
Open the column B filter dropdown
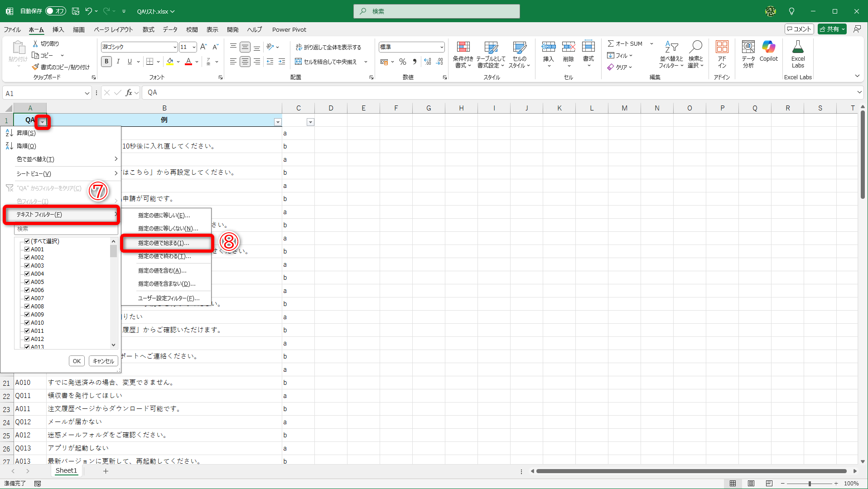[x=278, y=122]
